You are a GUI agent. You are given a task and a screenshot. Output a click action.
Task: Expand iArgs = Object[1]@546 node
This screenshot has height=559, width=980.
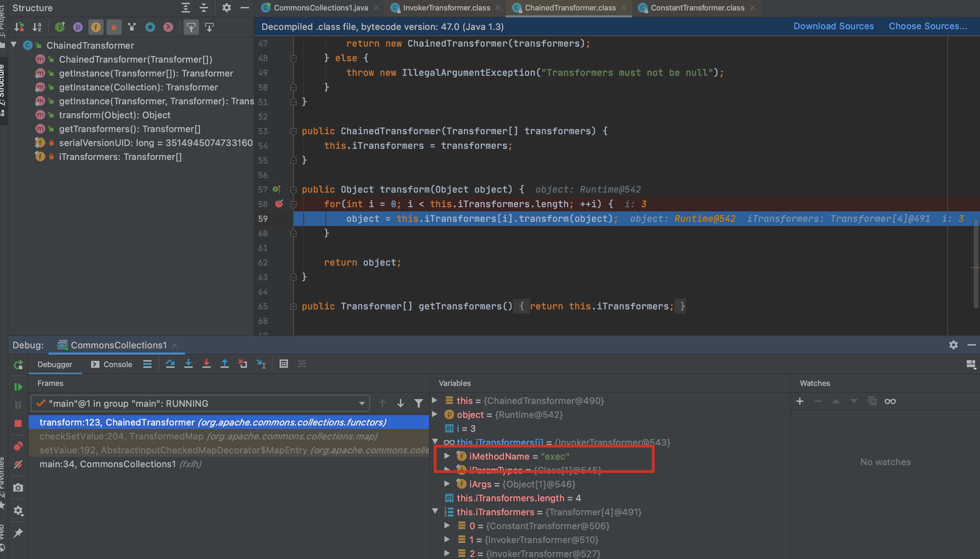click(447, 484)
